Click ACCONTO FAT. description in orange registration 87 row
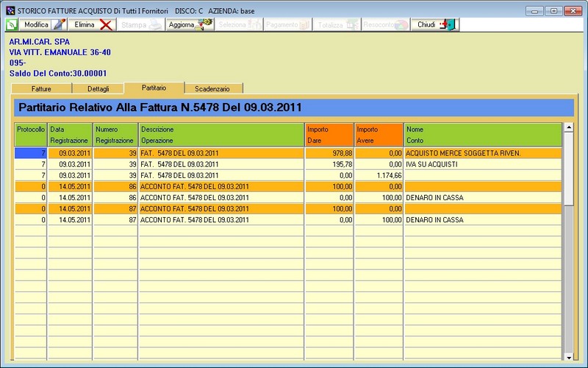588x368 pixels. 194,209
